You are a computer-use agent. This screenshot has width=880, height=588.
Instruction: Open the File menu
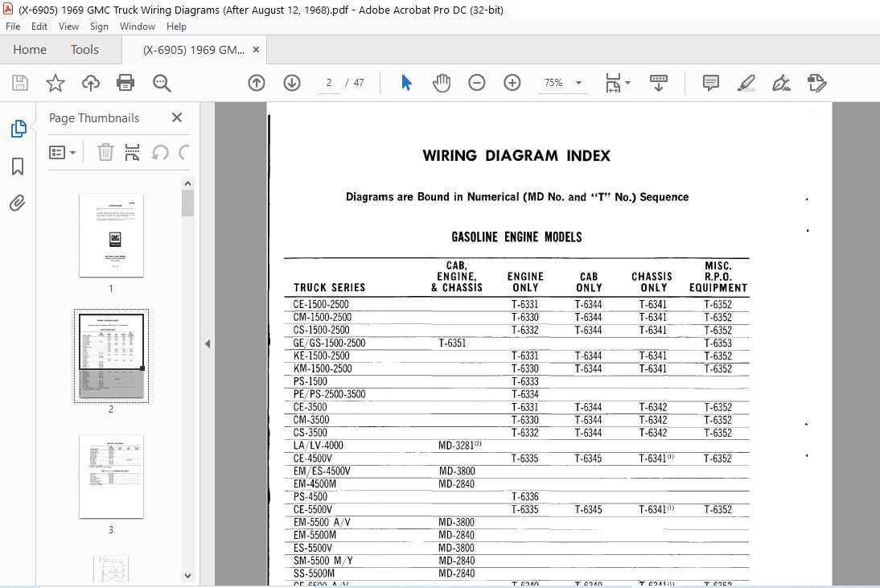[x=12, y=27]
